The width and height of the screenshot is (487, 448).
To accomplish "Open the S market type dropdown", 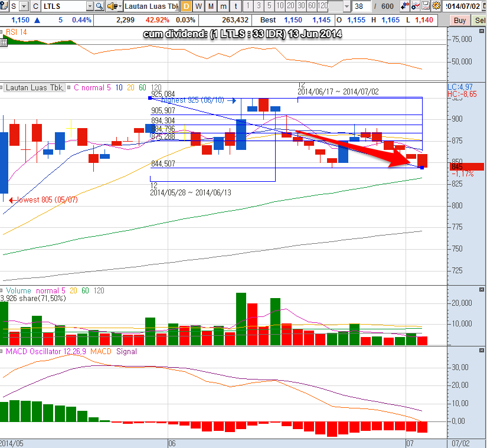I will pyautogui.click(x=25, y=6).
